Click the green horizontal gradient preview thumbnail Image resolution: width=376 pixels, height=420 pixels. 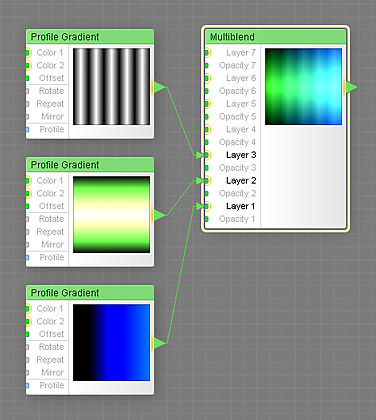(x=111, y=215)
